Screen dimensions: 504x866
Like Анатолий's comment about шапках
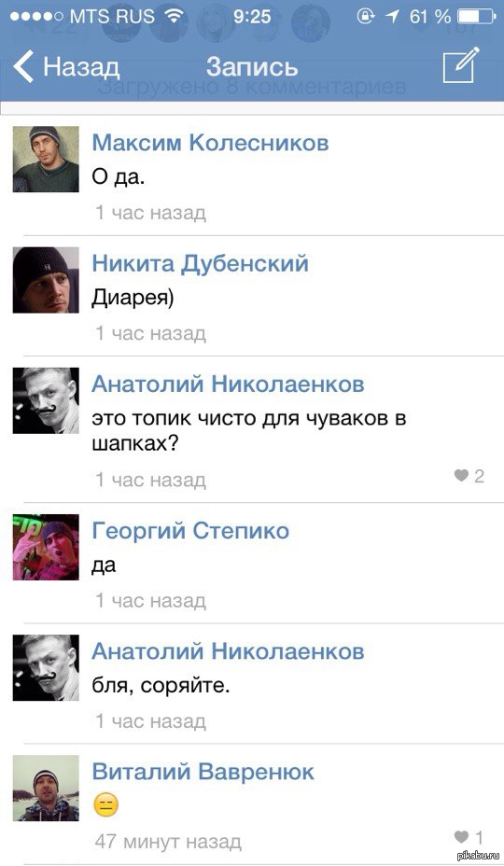pos(469,476)
